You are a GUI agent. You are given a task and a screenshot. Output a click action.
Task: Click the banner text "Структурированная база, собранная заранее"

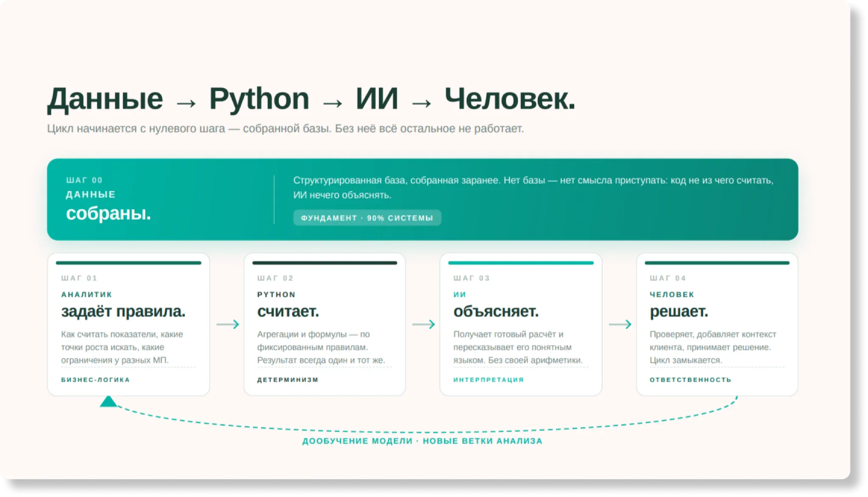click(x=533, y=187)
